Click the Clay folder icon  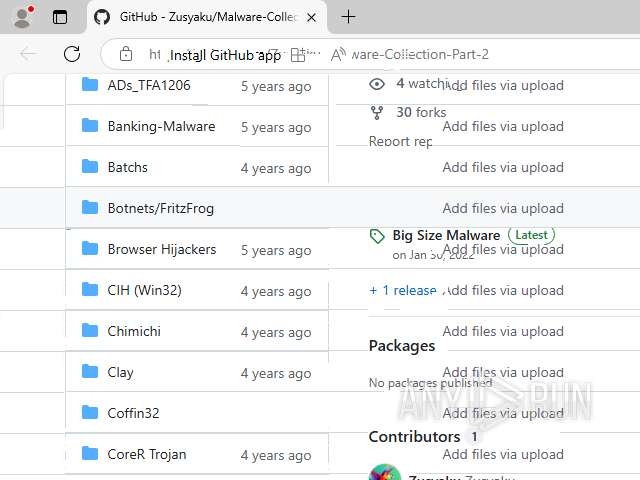(x=90, y=372)
